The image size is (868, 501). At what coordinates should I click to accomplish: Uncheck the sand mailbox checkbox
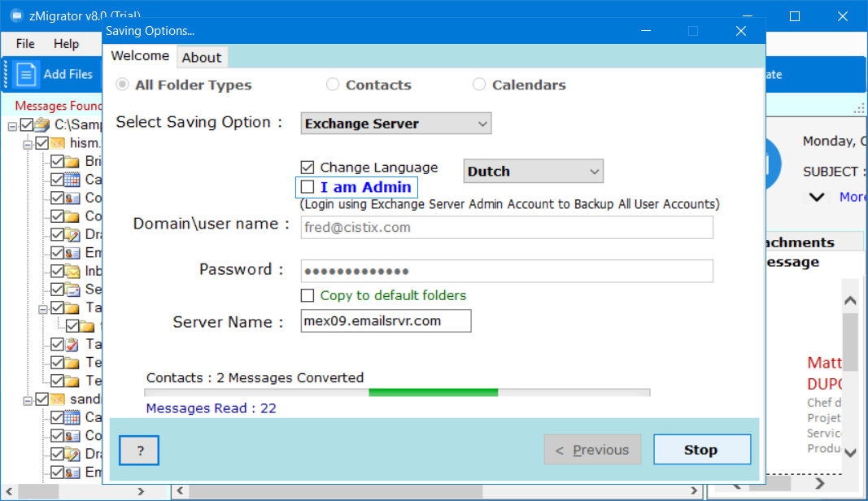point(41,399)
